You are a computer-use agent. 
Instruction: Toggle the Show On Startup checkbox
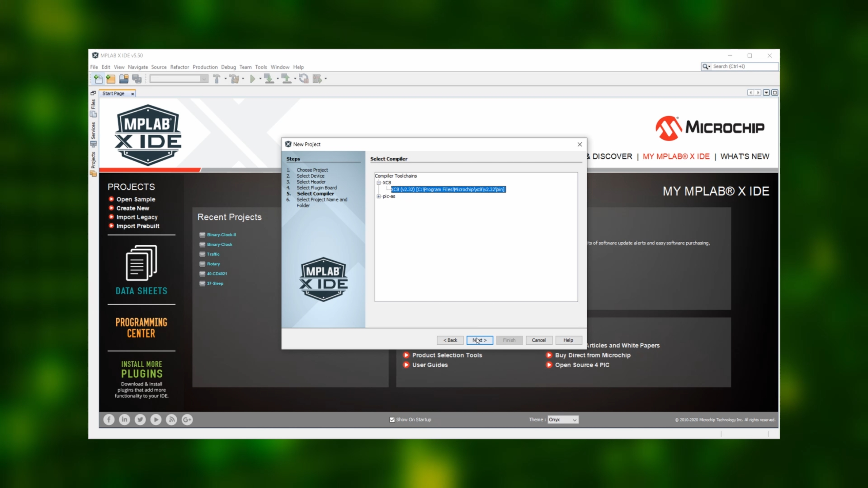(x=392, y=420)
